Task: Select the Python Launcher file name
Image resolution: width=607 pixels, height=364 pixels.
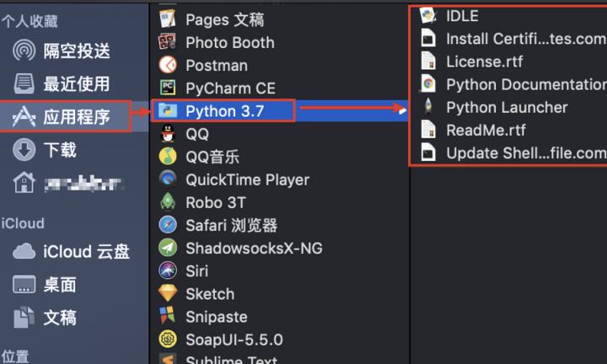Action: pos(507,107)
